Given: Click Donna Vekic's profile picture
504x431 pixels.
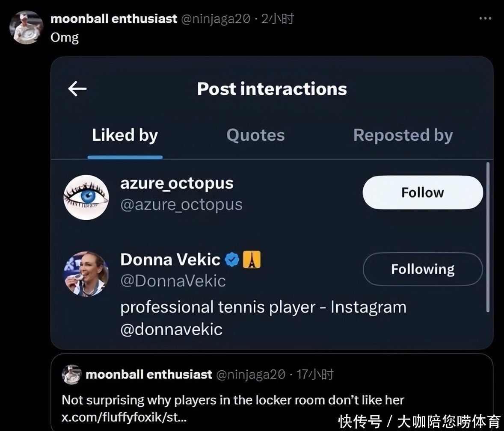Looking at the screenshot, I should (86, 274).
